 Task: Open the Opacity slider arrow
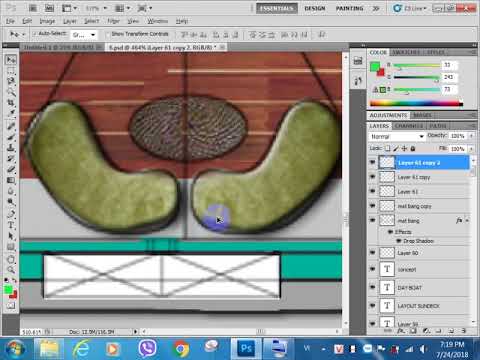coord(471,136)
